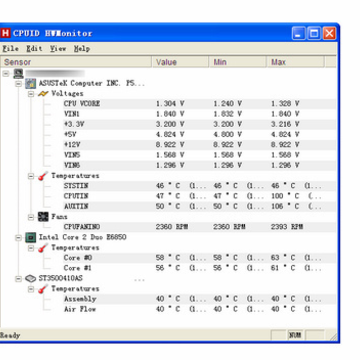Screen dimensions: 360x360
Task: Select the SYSTIN temperature row
Action: 199,186
